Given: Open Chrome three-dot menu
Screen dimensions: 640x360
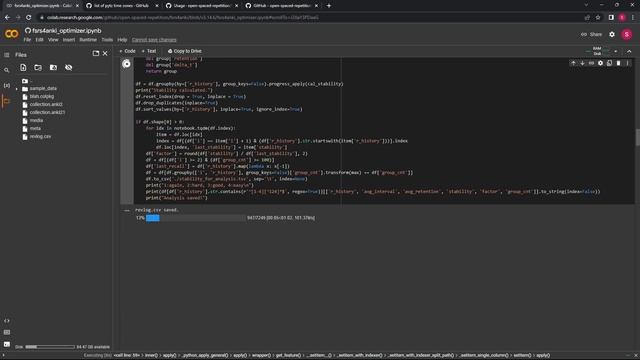Looking at the screenshot, I should tap(633, 18).
